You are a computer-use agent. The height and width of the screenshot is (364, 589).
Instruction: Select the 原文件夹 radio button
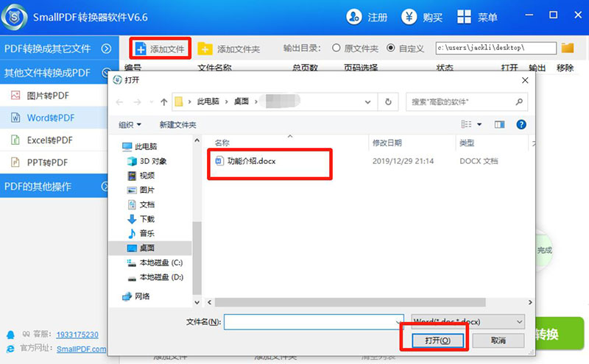336,49
